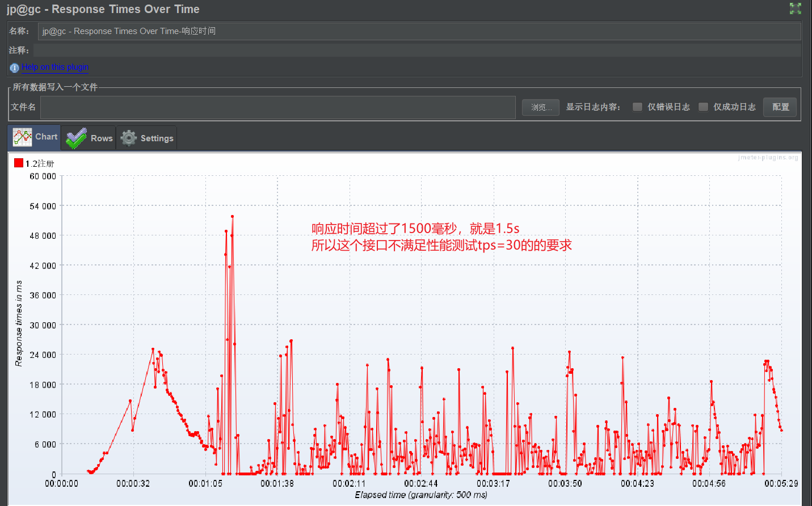Viewport: 812px width, 506px height.
Task: Switch to the Rows tab
Action: [89, 138]
